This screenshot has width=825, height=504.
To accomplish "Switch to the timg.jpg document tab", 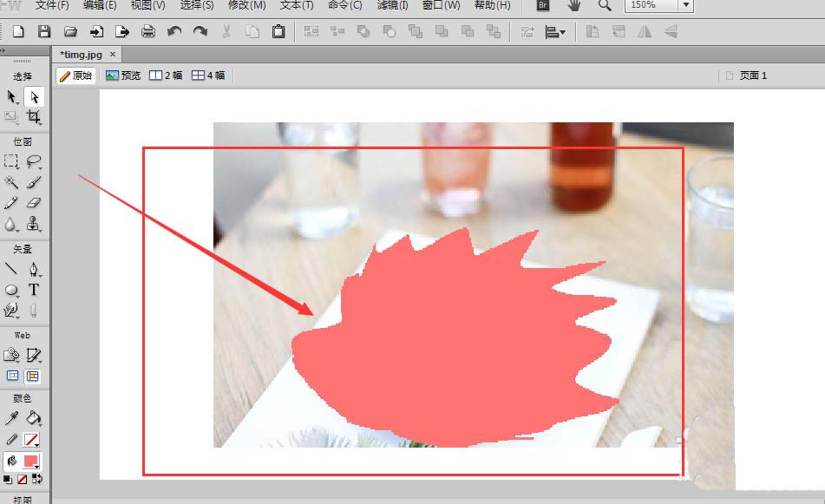I will [81, 55].
